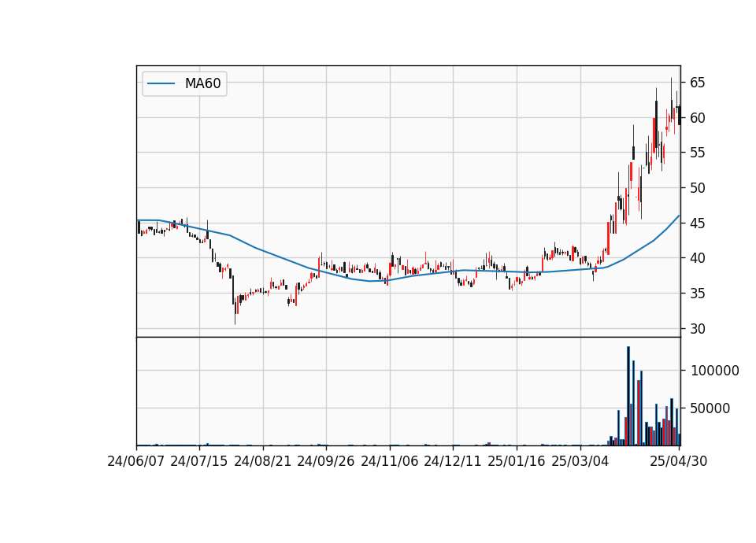The image size is (756, 543).
Task: Click the price axis value 55
Action: 697,153
